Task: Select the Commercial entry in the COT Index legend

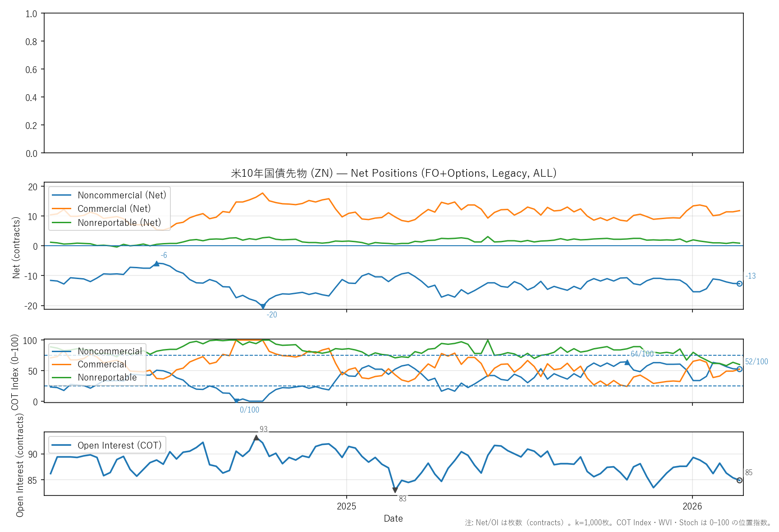Action: tap(102, 364)
